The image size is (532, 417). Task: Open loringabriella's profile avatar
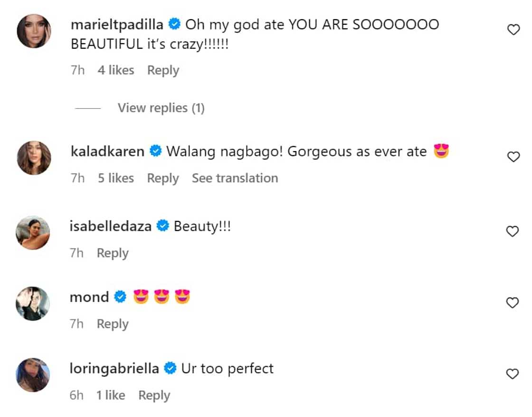(33, 375)
